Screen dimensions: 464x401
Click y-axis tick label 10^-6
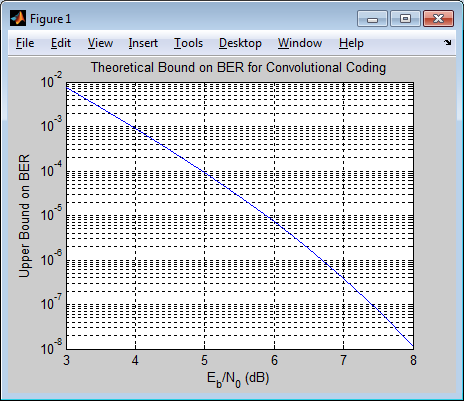[51, 258]
